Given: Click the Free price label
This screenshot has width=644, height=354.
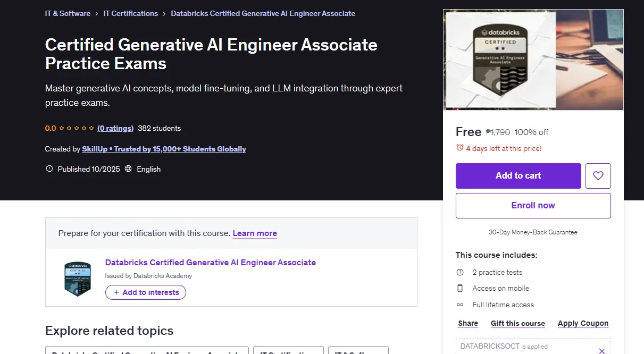Looking at the screenshot, I should tap(469, 132).
